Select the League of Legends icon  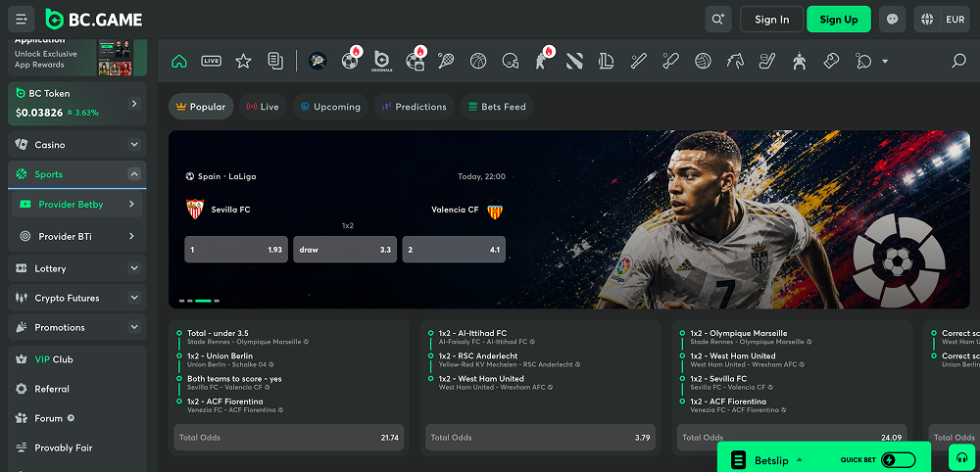[607, 61]
